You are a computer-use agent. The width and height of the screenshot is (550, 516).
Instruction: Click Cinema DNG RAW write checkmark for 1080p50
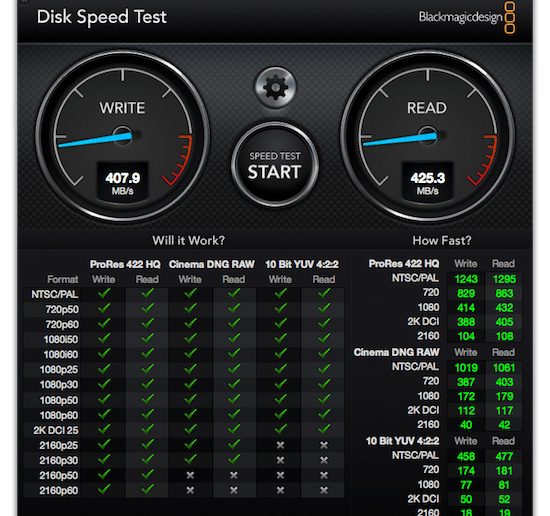click(190, 399)
